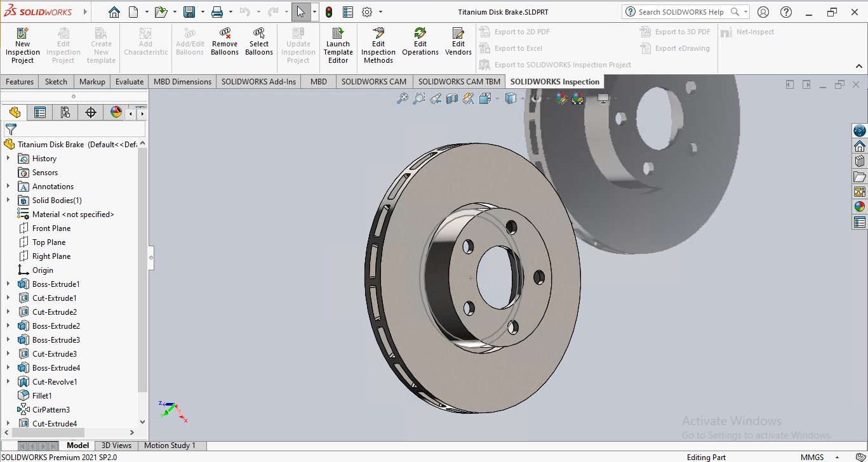Click MMGS units in status bar
Viewport: 868px width, 462px height.
[x=812, y=457]
